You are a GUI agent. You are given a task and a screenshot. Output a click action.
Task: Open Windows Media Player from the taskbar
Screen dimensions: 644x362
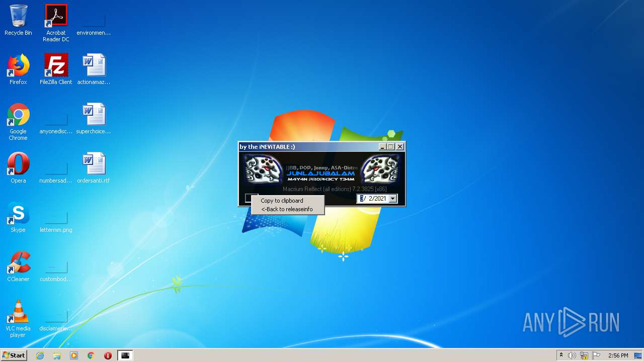[x=74, y=355]
